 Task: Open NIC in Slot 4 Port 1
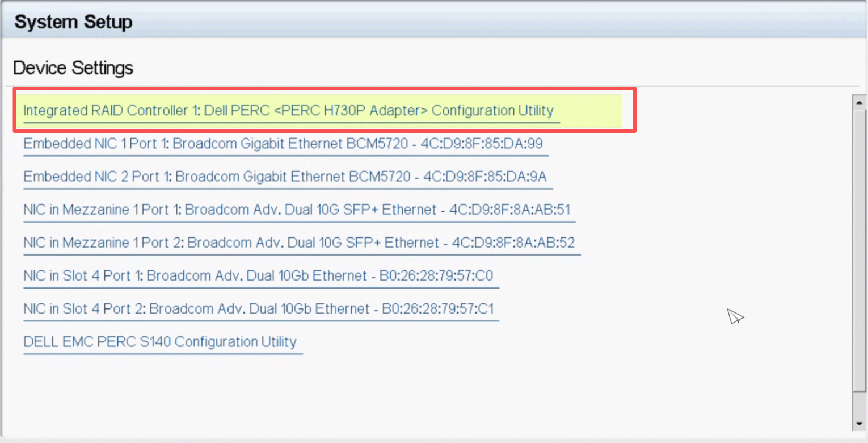[258, 276]
